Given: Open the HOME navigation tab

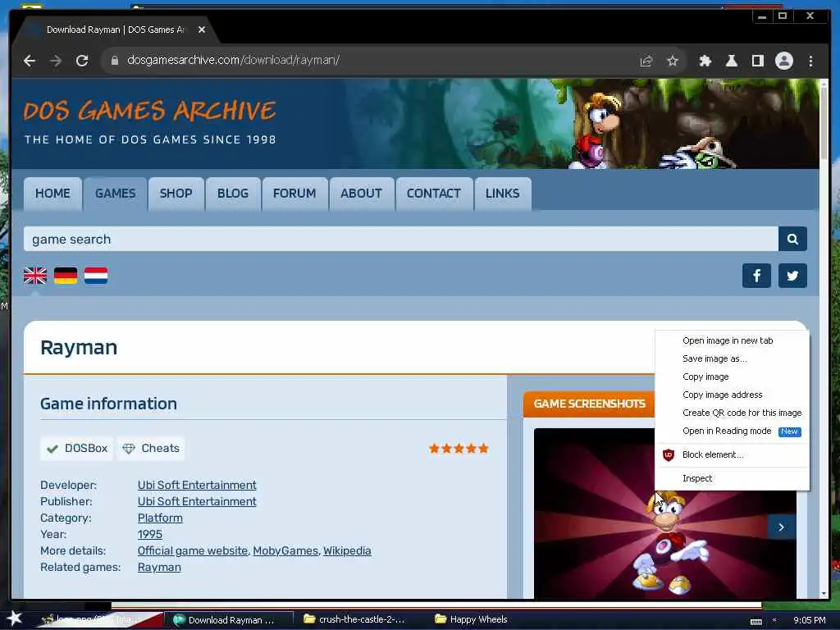Looking at the screenshot, I should 52,194.
